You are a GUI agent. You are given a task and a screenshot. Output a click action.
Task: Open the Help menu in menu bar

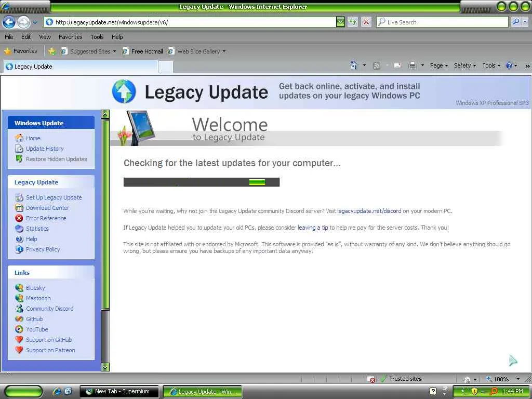click(117, 37)
